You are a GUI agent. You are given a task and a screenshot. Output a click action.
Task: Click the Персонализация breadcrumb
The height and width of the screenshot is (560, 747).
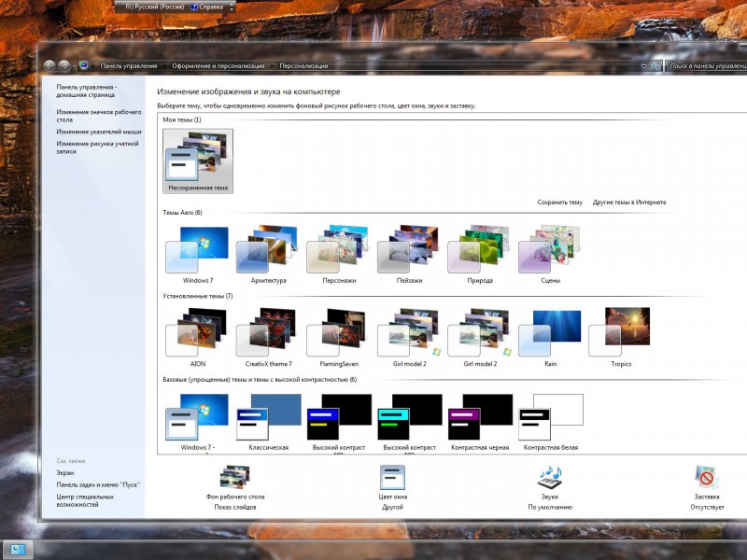(303, 65)
